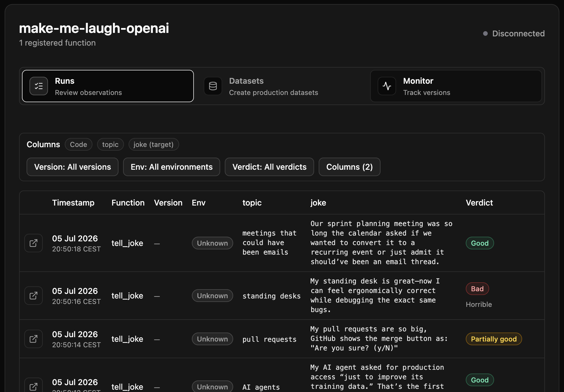Click the '1 registered function' text

(57, 43)
